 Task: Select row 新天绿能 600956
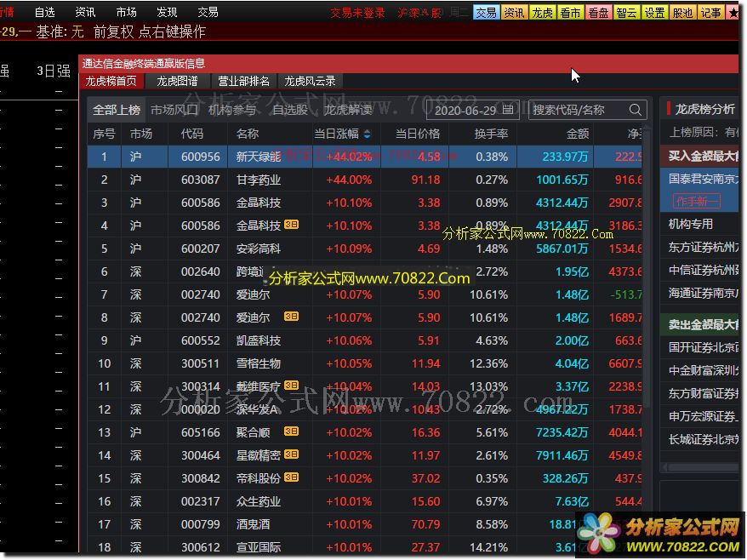point(364,157)
